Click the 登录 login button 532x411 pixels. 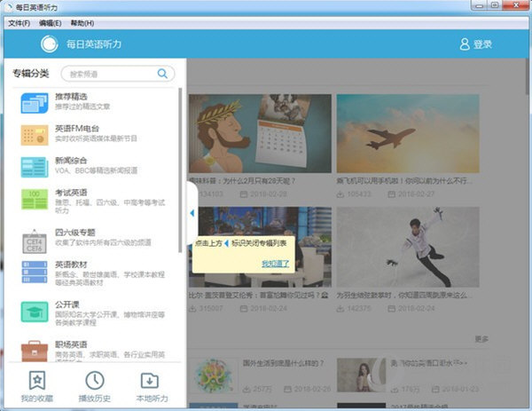coord(475,44)
